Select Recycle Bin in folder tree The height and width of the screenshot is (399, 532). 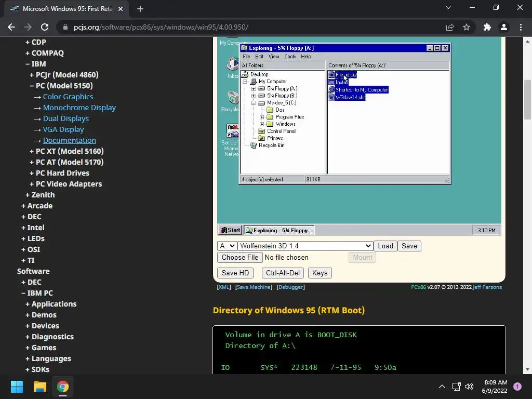[x=271, y=145]
